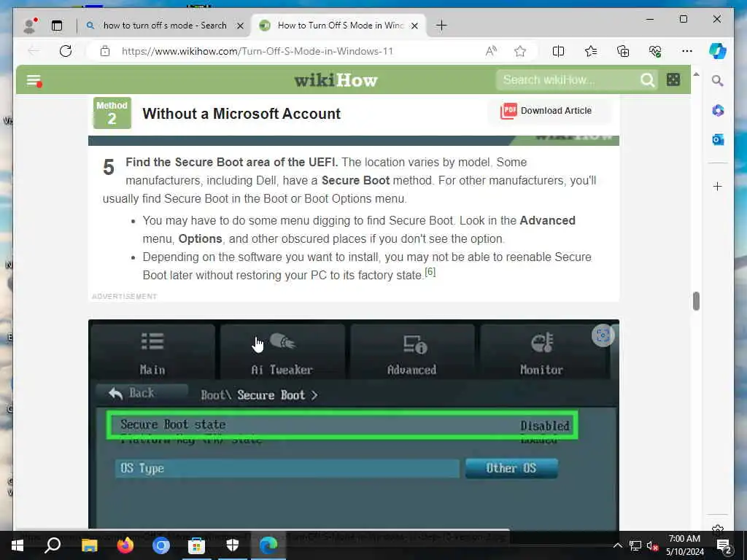Screen dimensions: 747x560
Task: Submit wikiHow search magnifier button
Action: pyautogui.click(x=648, y=80)
